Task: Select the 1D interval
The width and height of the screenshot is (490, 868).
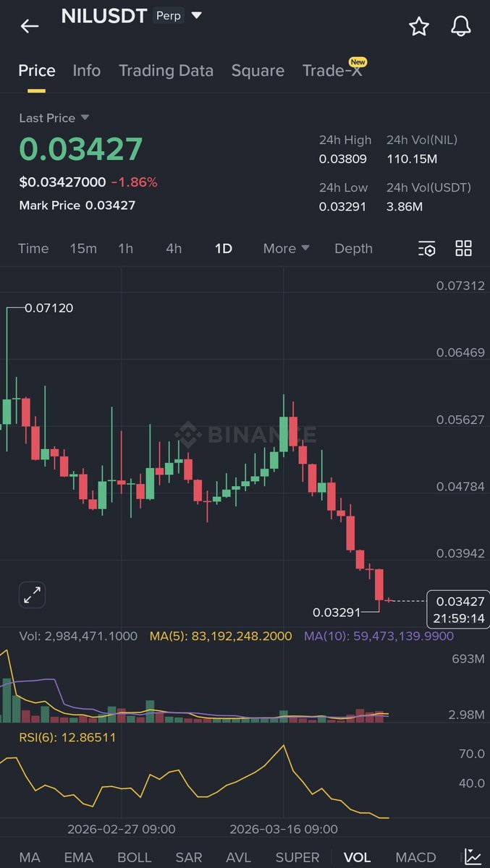Action: pos(223,249)
